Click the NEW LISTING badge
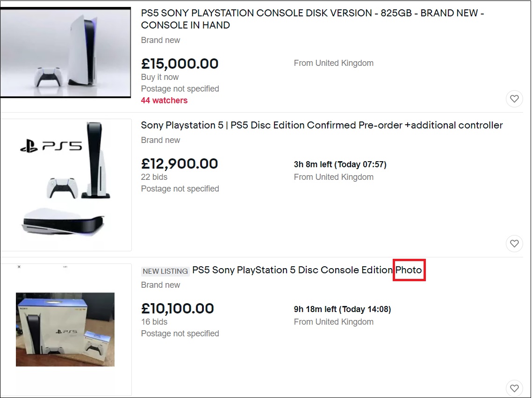The image size is (532, 398). click(165, 271)
